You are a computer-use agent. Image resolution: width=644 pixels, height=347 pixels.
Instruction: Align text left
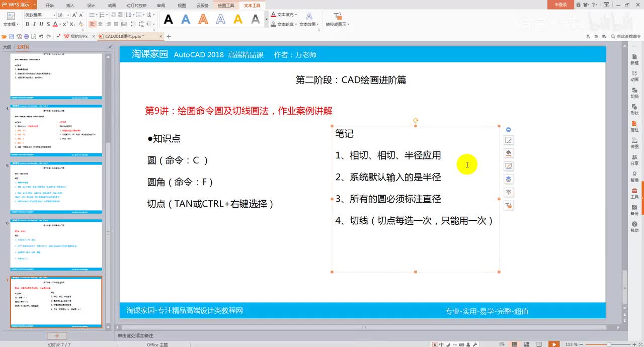92,24
